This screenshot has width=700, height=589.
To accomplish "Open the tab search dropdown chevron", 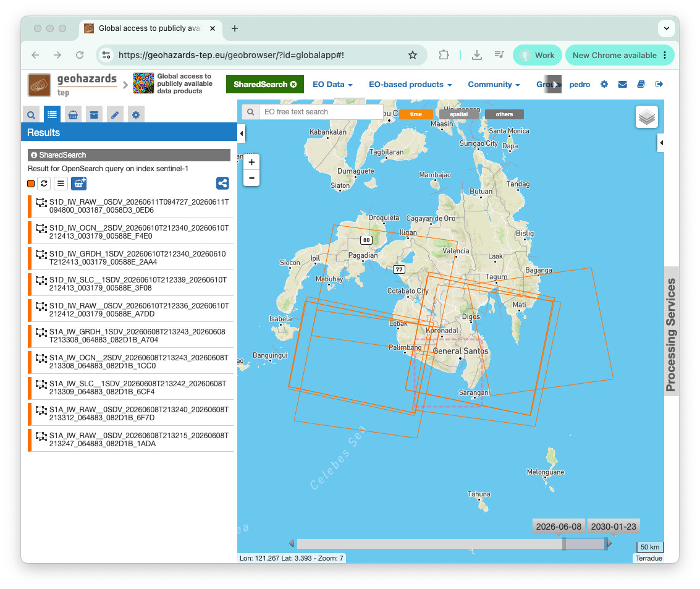I will click(666, 28).
